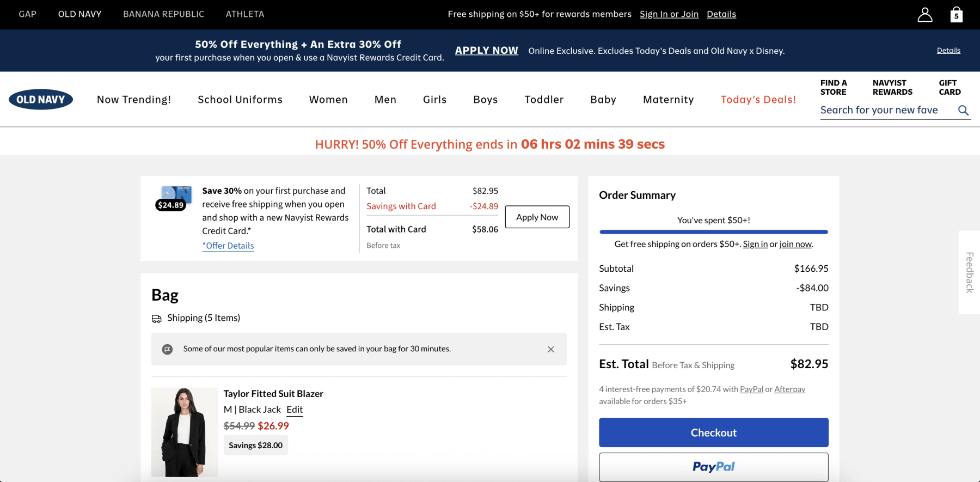Open the Maternity menu

click(x=669, y=100)
